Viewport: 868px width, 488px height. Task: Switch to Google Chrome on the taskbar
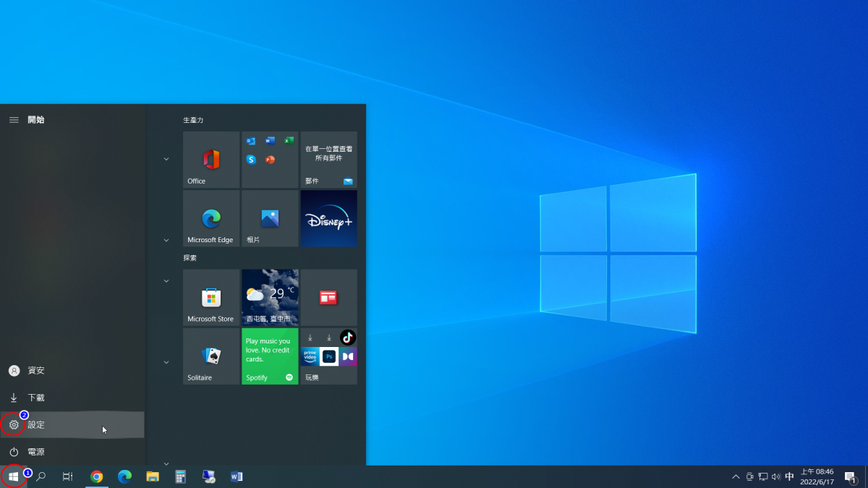click(x=96, y=476)
